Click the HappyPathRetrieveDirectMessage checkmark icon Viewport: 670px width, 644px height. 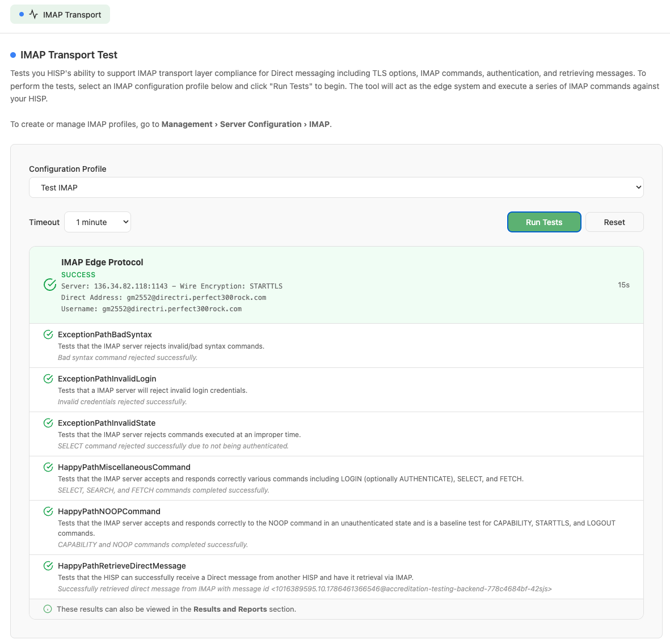point(48,566)
